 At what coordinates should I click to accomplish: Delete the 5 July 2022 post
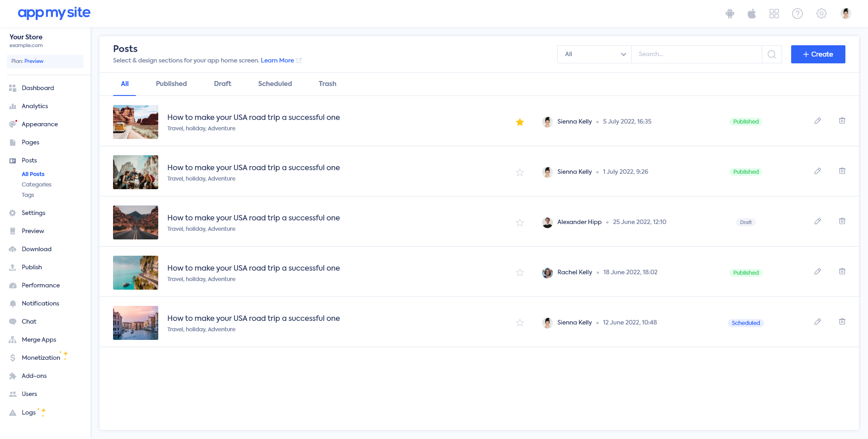(842, 121)
